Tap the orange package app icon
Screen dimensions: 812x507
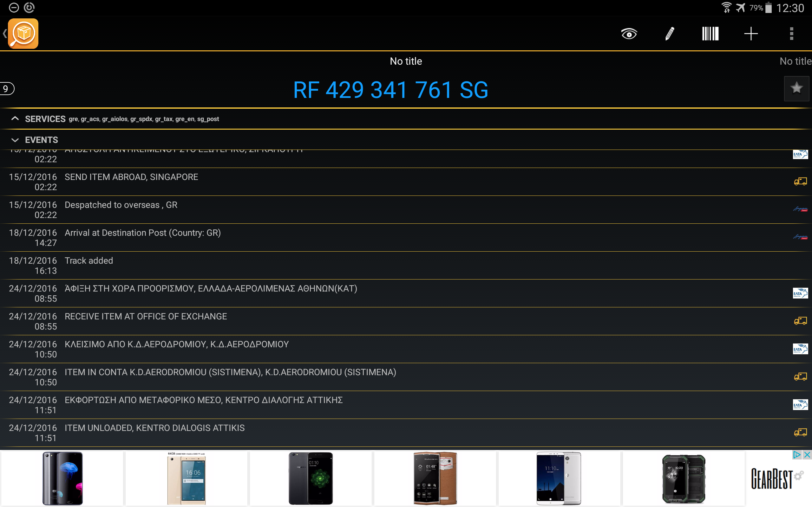[23, 34]
